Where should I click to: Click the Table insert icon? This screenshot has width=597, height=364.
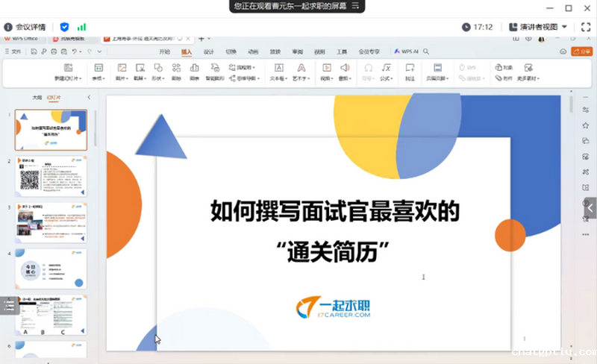(x=99, y=68)
